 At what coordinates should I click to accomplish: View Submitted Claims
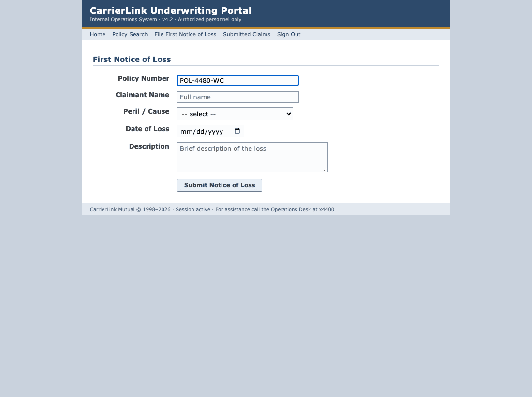247,34
